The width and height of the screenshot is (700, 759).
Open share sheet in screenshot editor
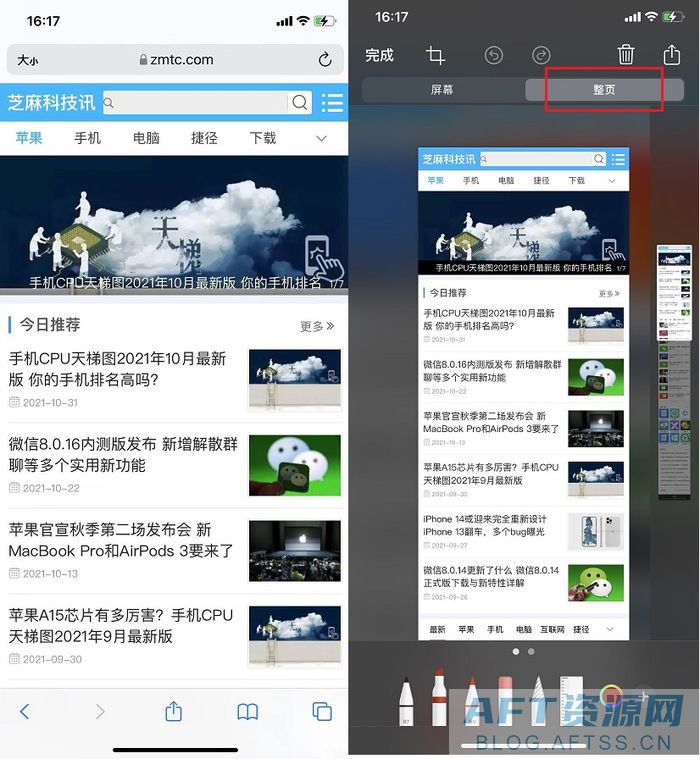coord(671,55)
